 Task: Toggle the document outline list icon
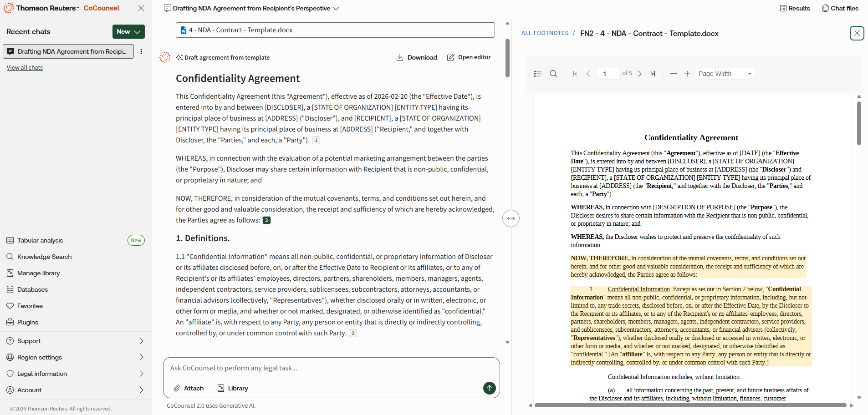537,74
